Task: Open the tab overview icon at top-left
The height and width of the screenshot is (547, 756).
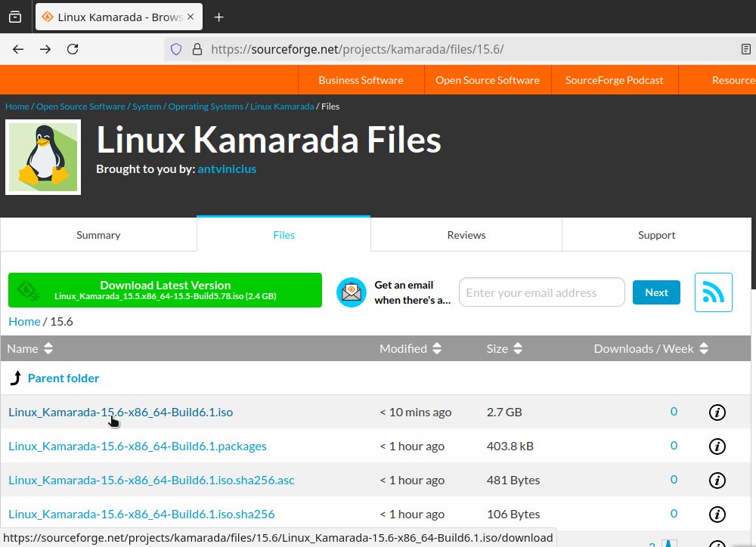Action: (15, 17)
